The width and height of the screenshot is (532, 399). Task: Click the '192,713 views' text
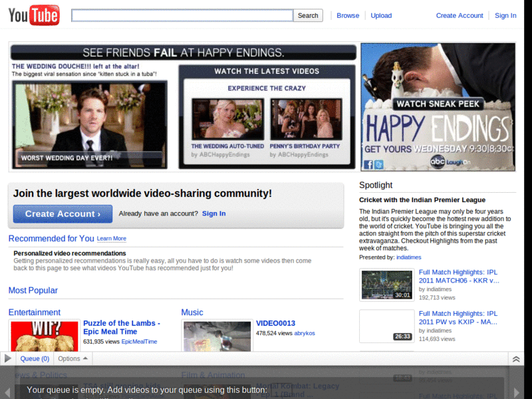tap(437, 297)
